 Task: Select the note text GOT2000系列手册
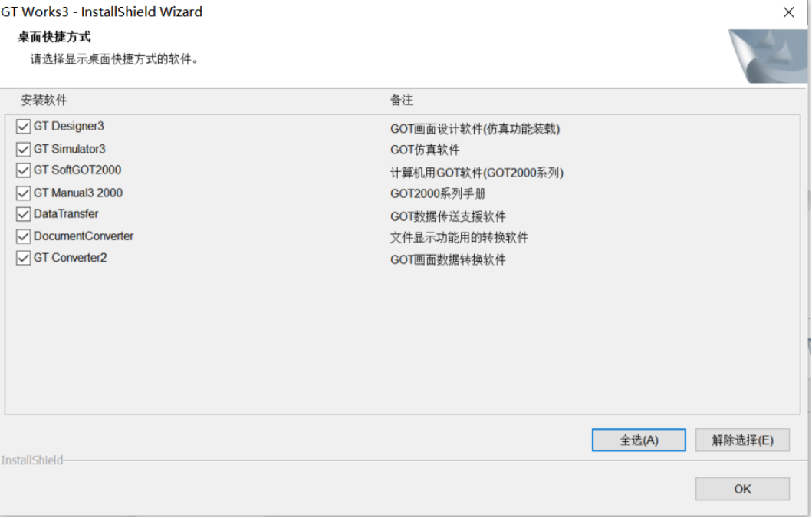pos(438,194)
